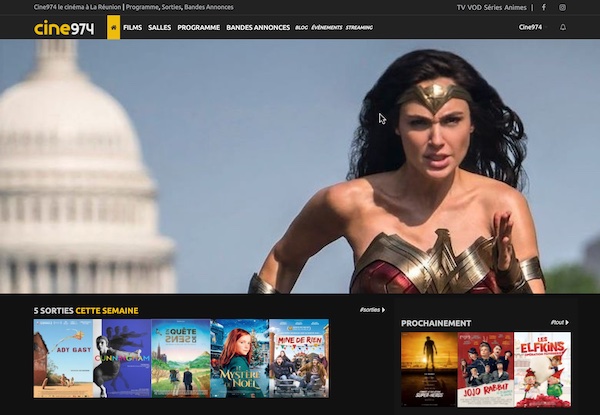The width and height of the screenshot is (600, 415).
Task: Open the Les Elfkins poster
Action: tap(542, 369)
